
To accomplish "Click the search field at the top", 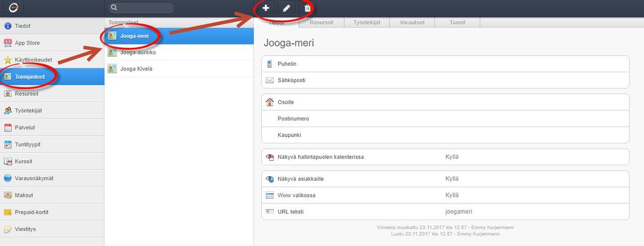I will click(141, 8).
